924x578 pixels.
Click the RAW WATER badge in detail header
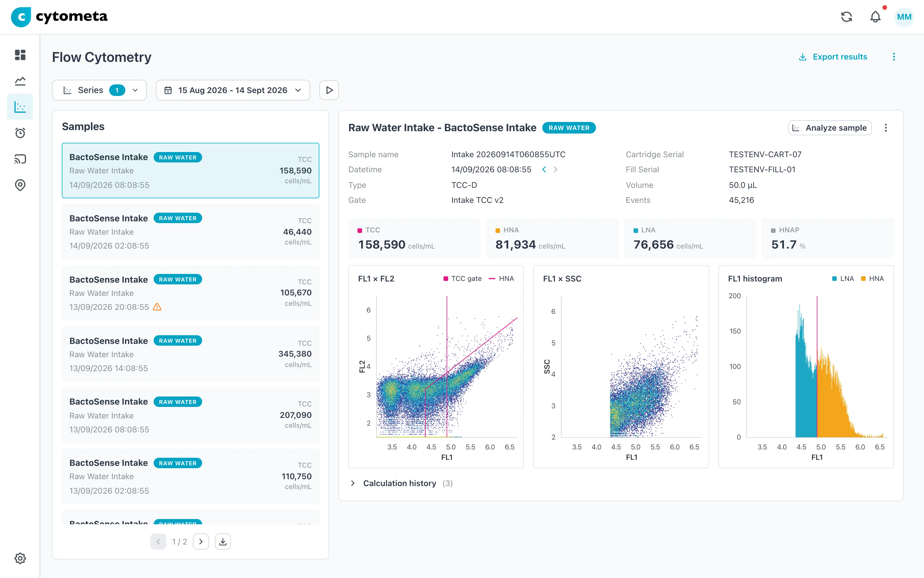coord(569,128)
